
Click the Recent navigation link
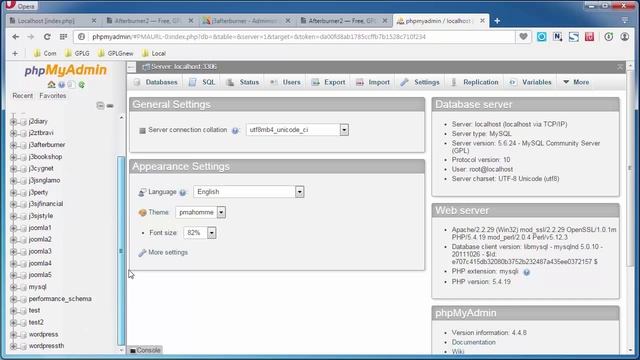[22, 96]
